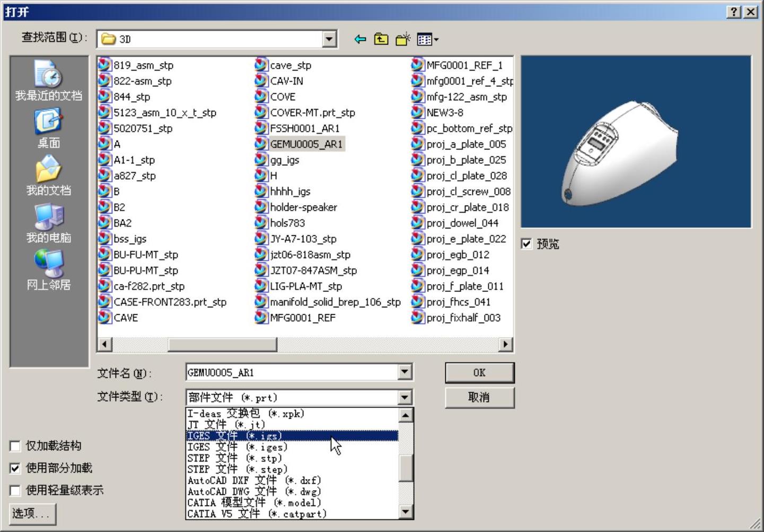Select file icon for NEW3-8
Viewport: 764px width, 532px height.
click(x=418, y=112)
